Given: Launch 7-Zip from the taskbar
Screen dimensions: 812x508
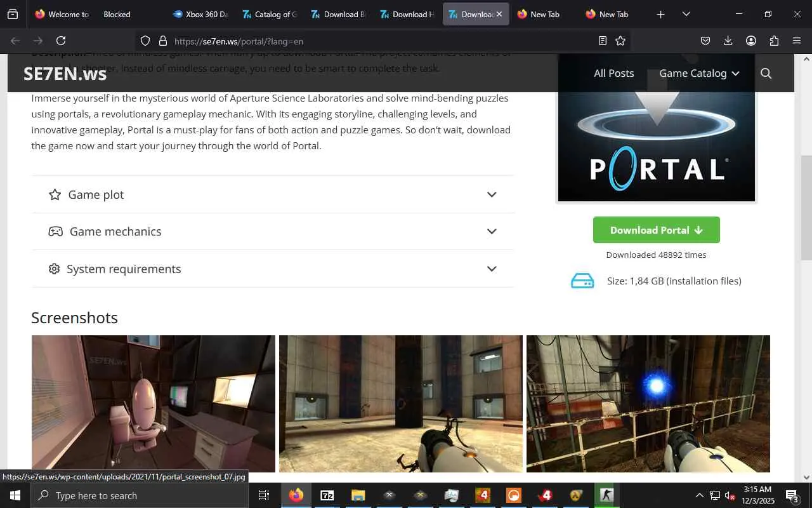Looking at the screenshot, I should [x=327, y=495].
